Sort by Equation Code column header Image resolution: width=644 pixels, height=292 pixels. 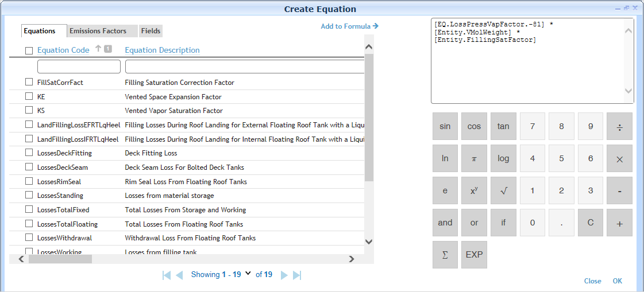click(63, 50)
